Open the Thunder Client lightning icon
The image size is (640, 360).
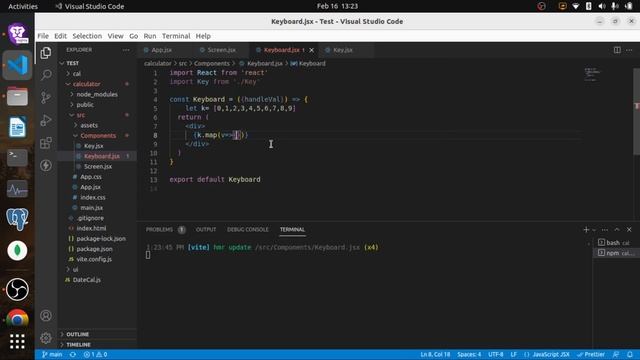46,165
